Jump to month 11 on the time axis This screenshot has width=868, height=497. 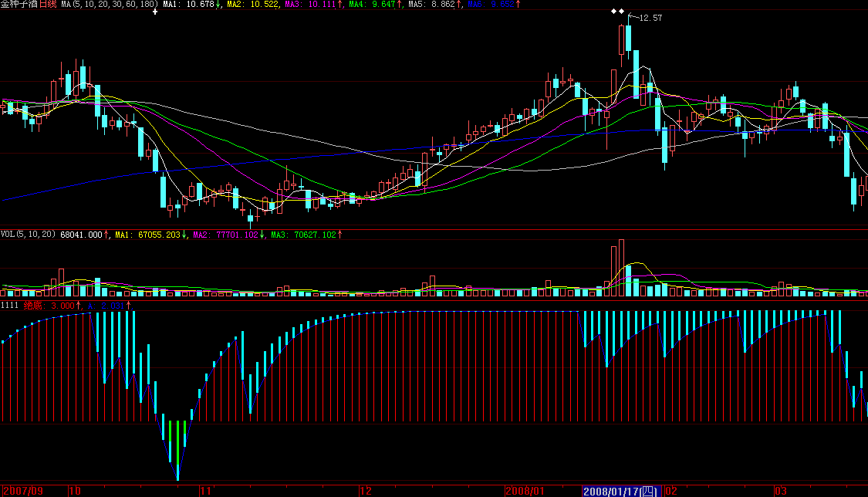tap(205, 491)
